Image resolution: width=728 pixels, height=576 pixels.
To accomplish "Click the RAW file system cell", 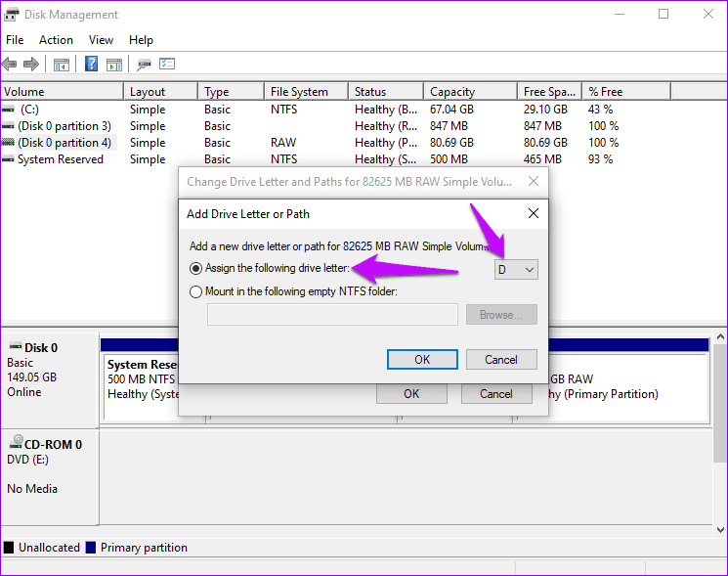I will (x=283, y=143).
